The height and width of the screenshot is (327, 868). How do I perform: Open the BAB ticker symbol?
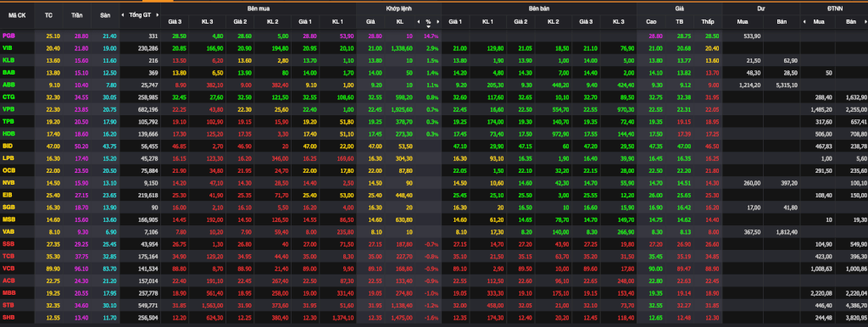8,72
